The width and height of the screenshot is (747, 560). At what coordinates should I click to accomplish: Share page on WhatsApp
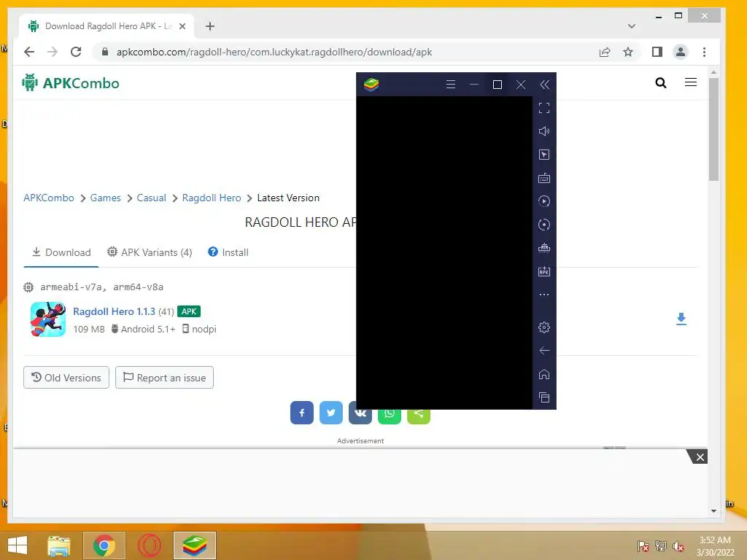(x=390, y=416)
